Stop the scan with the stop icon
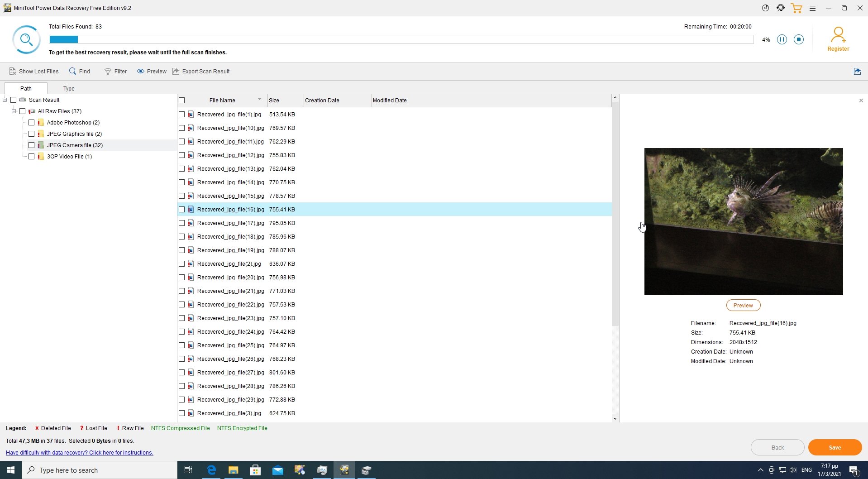 click(799, 40)
